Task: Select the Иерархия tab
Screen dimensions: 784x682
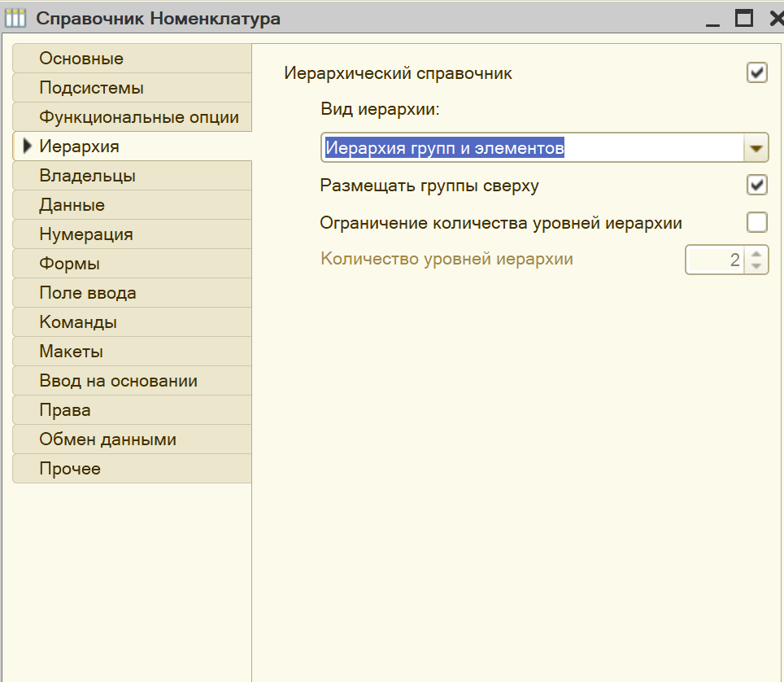Action: (132, 146)
